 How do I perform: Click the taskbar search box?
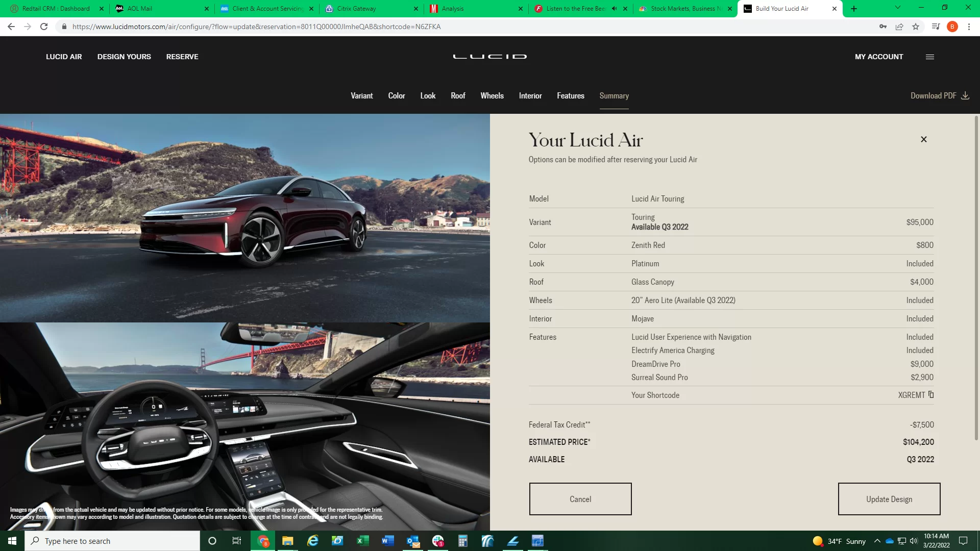(112, 541)
